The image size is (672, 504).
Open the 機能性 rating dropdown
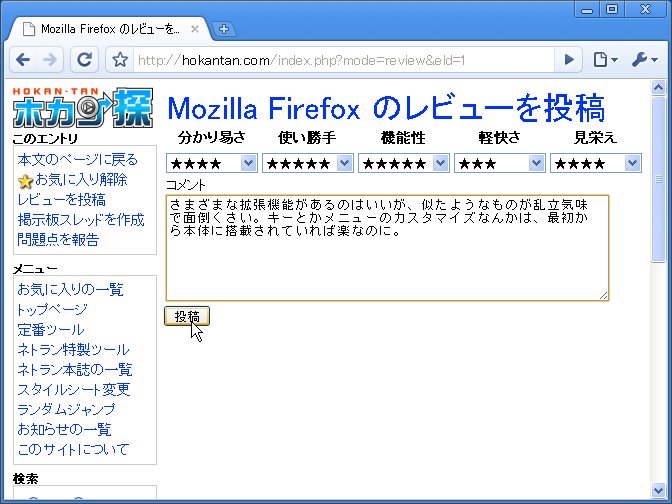coord(404,163)
